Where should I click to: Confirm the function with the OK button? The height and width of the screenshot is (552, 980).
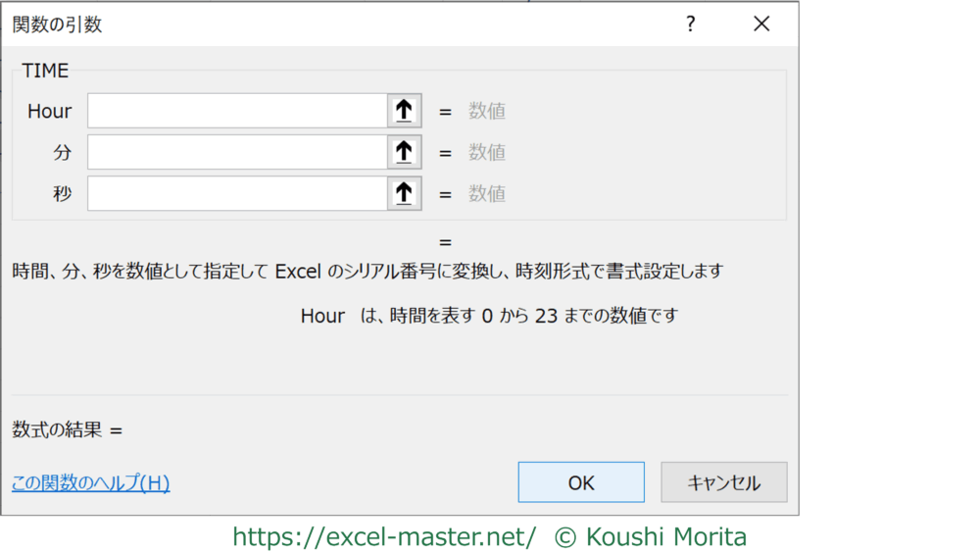click(581, 482)
